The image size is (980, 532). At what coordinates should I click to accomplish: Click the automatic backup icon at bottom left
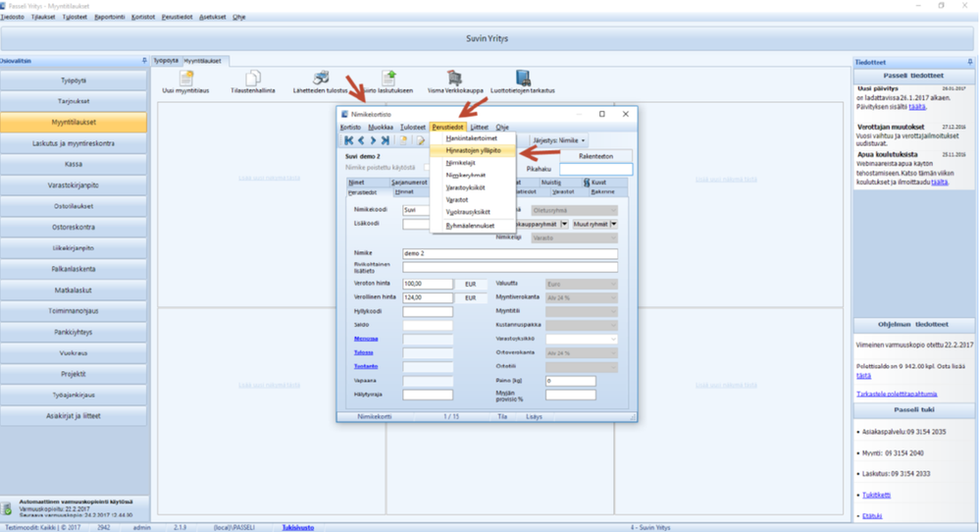click(x=7, y=508)
